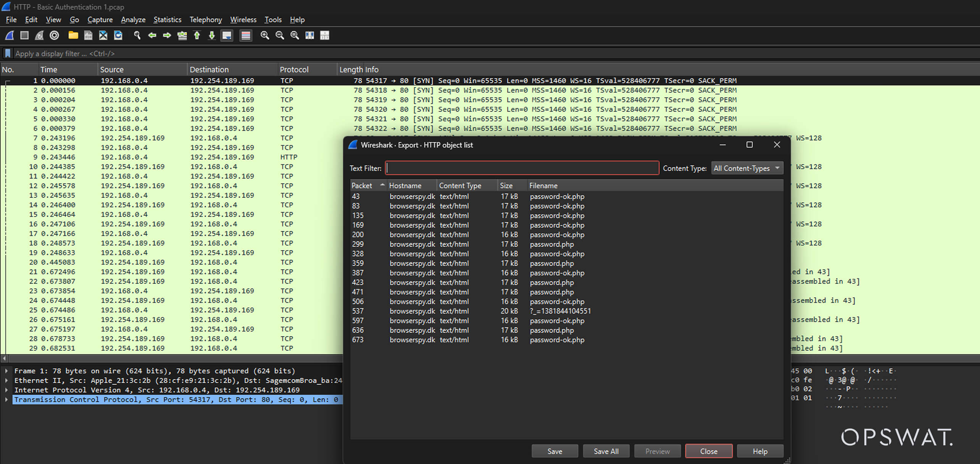Open the Content Type dropdown

pos(747,168)
